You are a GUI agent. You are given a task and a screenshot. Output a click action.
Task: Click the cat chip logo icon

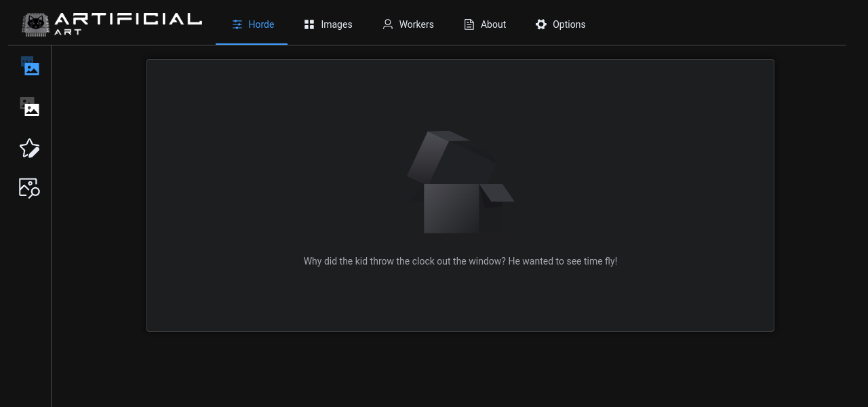tap(35, 24)
